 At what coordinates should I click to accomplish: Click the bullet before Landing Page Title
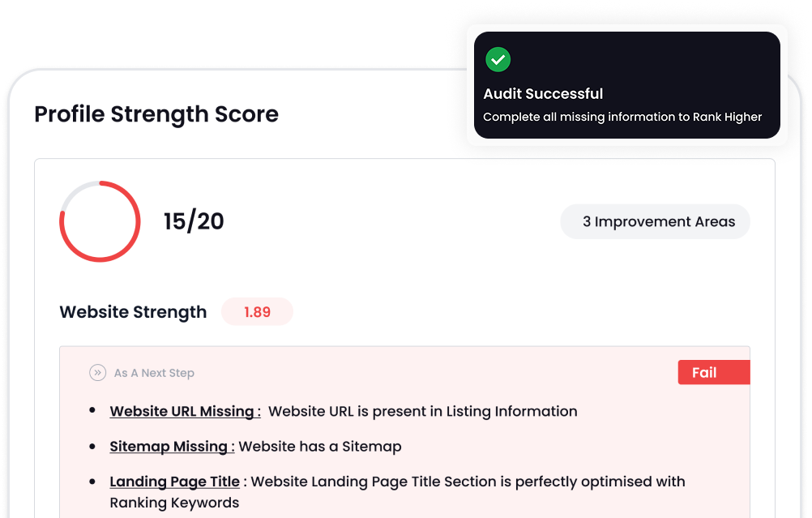pyautogui.click(x=92, y=482)
